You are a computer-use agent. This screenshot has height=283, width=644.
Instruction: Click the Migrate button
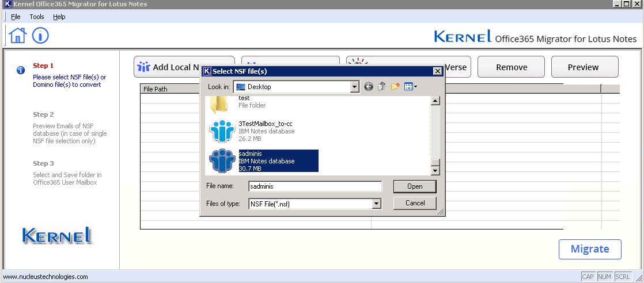pos(590,250)
